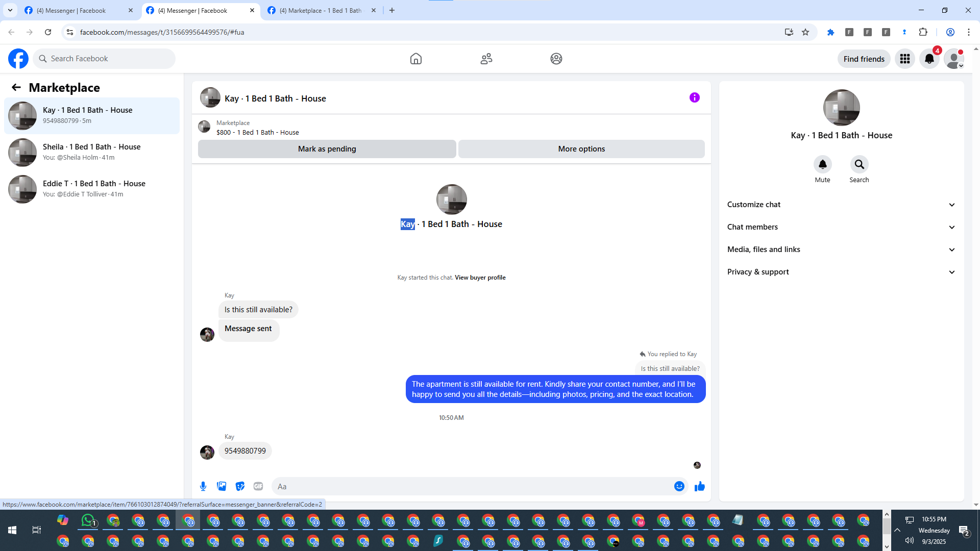The image size is (980, 551).
Task: Open the Eddie T 1 Bed 1 Bath conversation
Action: pos(92,189)
